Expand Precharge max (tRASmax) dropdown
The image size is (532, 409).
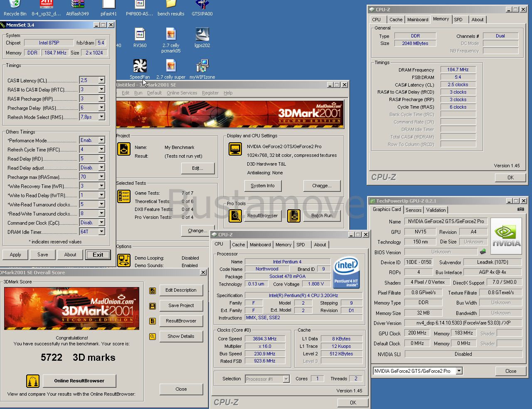click(101, 177)
